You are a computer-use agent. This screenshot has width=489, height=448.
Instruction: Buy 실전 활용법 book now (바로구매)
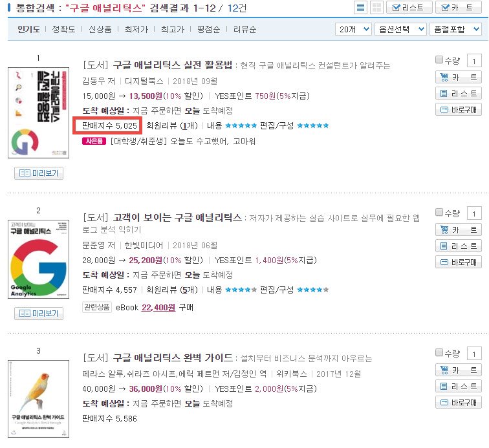tap(459, 109)
